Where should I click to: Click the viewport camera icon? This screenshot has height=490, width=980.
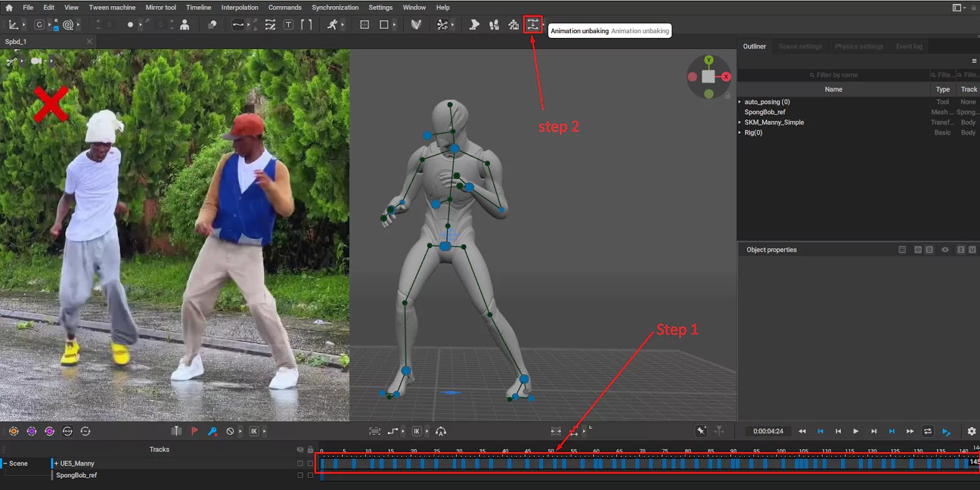[x=36, y=61]
